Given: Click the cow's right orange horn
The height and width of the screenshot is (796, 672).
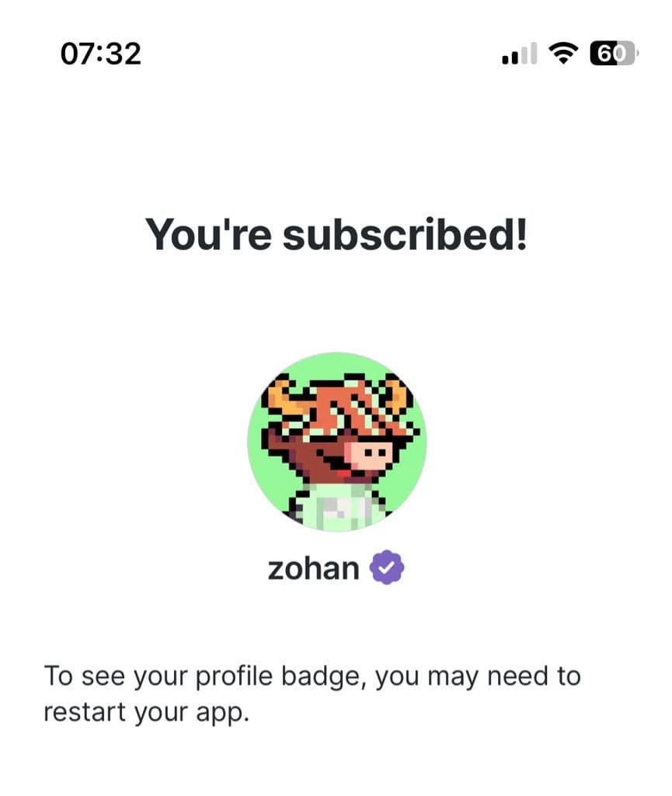Looking at the screenshot, I should 401,394.
